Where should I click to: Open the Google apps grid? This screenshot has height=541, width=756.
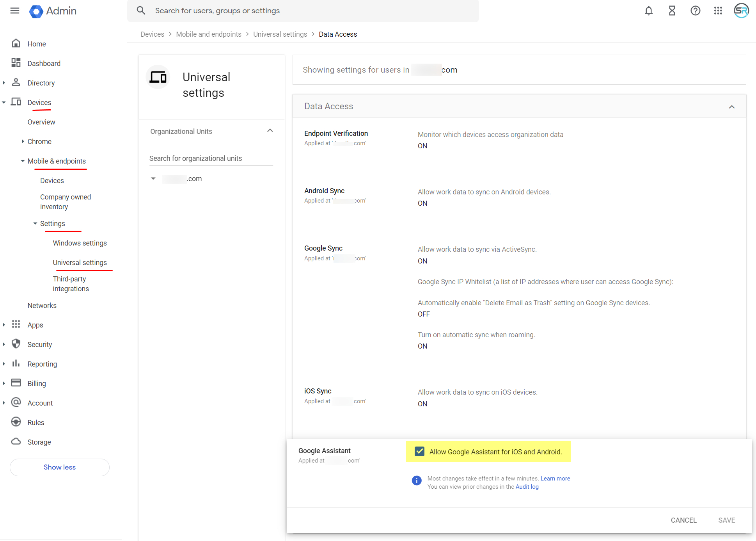pos(718,11)
